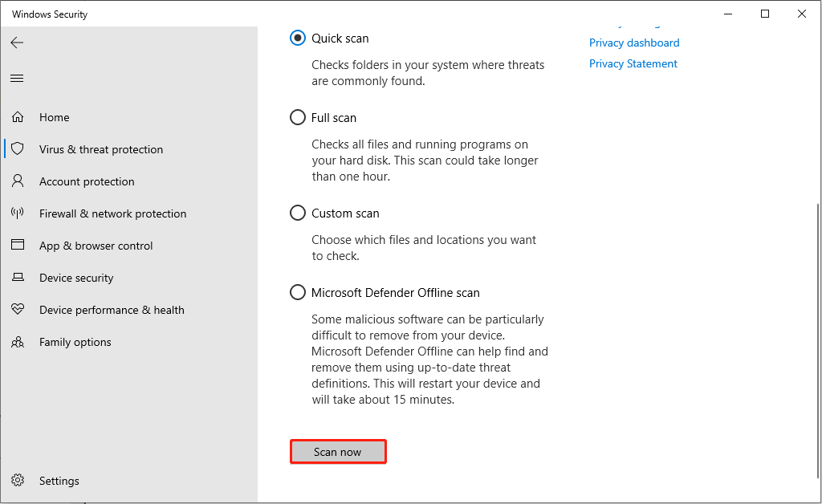This screenshot has height=504, width=822.
Task: Select the Virus & threat protection shield icon
Action: 18,149
